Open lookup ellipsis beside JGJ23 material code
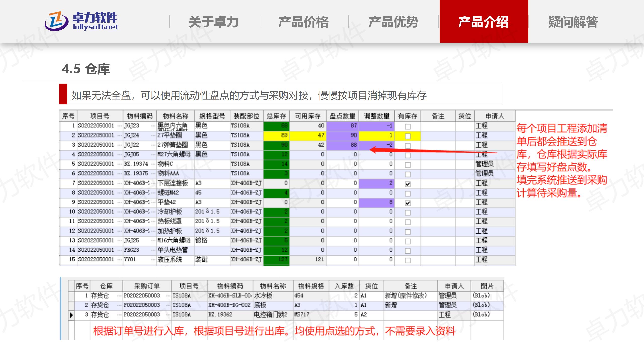This screenshot has height=362, width=644. 153,126
